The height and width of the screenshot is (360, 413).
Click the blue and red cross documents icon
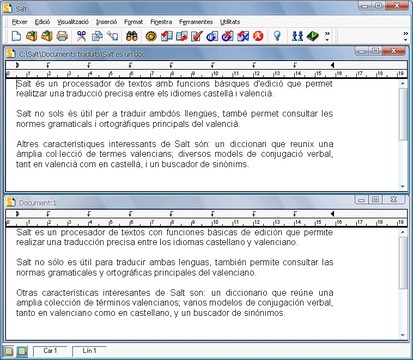[243, 36]
